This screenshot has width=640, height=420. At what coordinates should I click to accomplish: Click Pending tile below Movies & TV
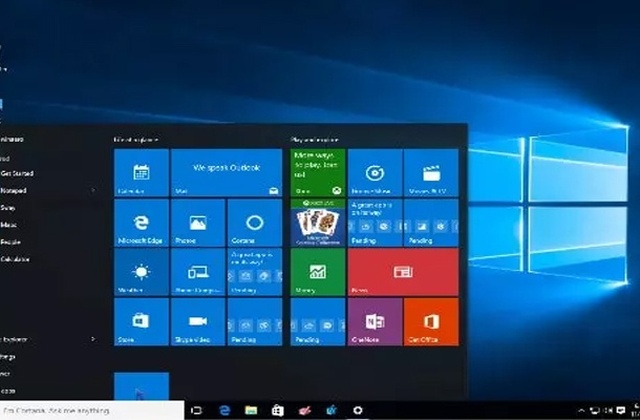431,222
